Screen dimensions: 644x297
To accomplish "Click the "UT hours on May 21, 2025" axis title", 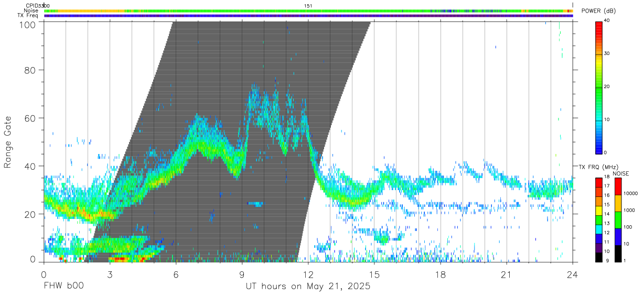I will click(308, 287).
